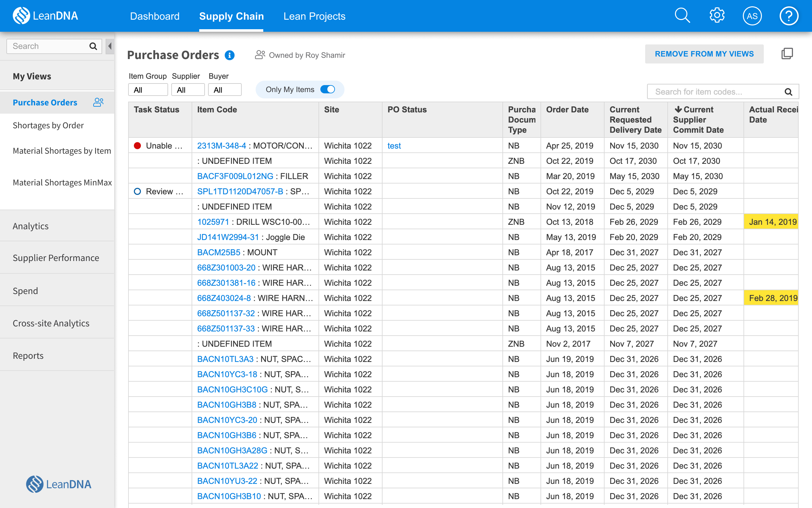Click the shared view icon in sidebar Purchase Orders
Screen dimensions: 812x508
(x=98, y=102)
